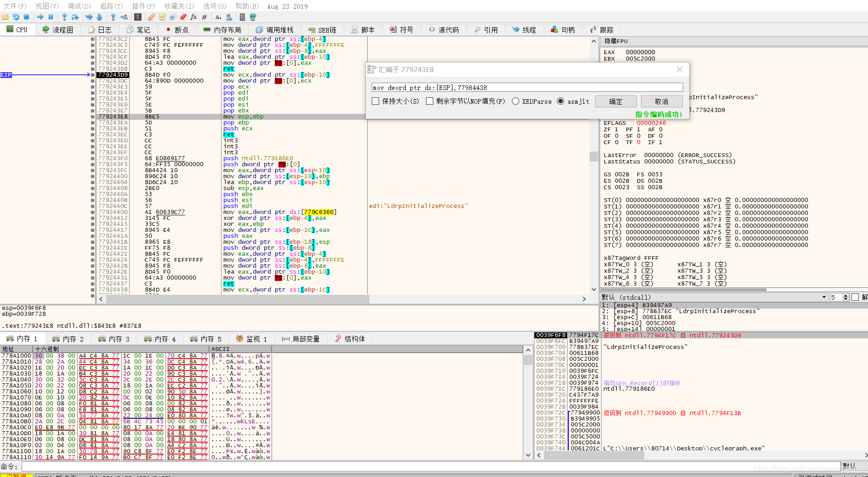Switch to the 流程图 tab

[x=58, y=29]
